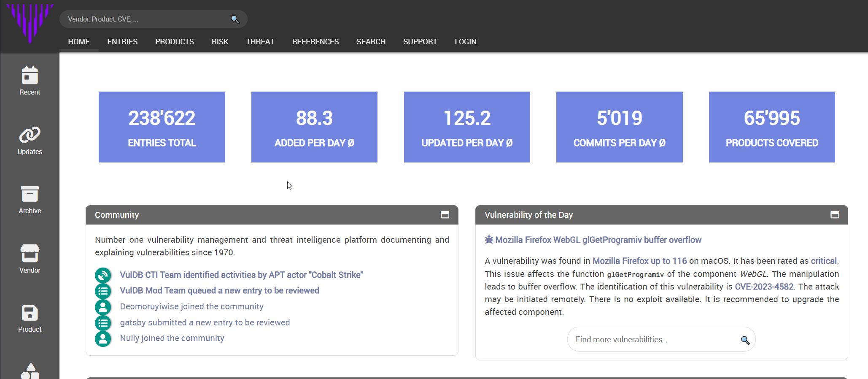The height and width of the screenshot is (379, 868).
Task: Open Mozilla Firefox WebGL glGetProgramiv buffer overflow
Action: click(598, 240)
